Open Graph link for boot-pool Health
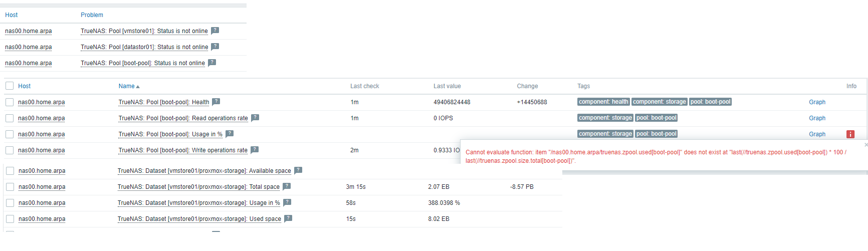868x251 pixels. [x=817, y=102]
